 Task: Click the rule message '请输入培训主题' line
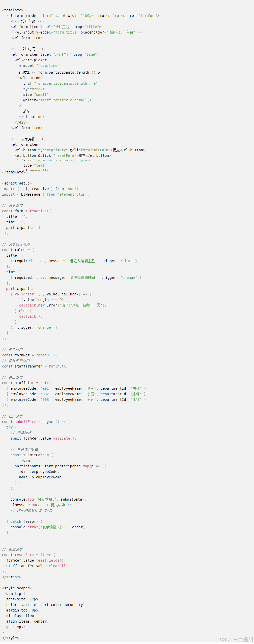pyautogui.click(x=74, y=261)
